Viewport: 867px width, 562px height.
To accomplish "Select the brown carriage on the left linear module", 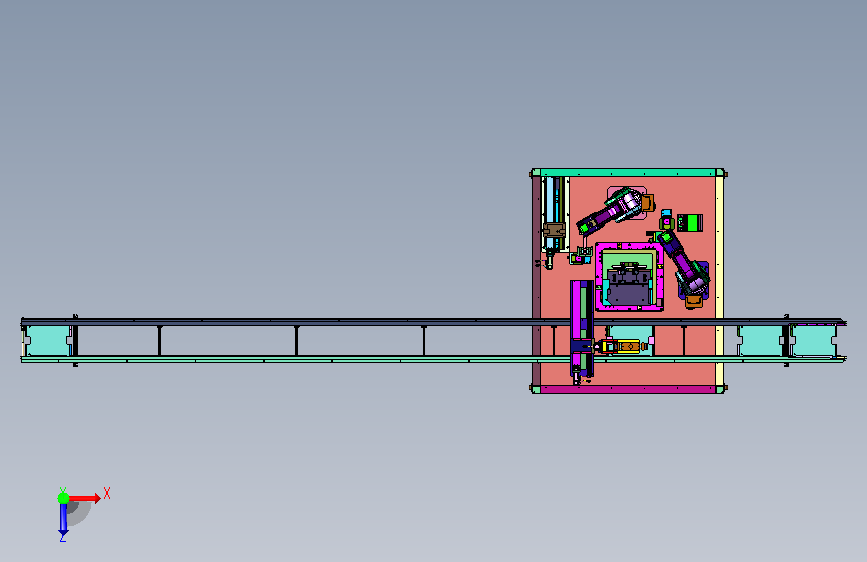I will (x=554, y=230).
